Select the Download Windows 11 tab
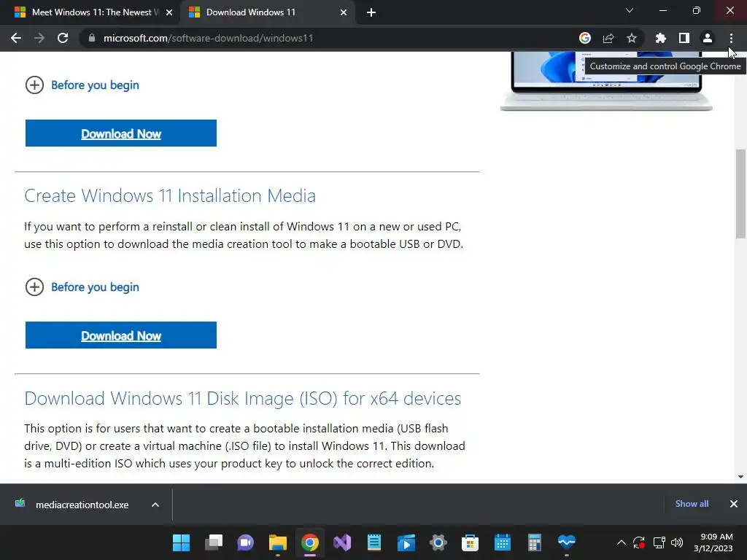This screenshot has height=560, width=747. pyautogui.click(x=267, y=12)
